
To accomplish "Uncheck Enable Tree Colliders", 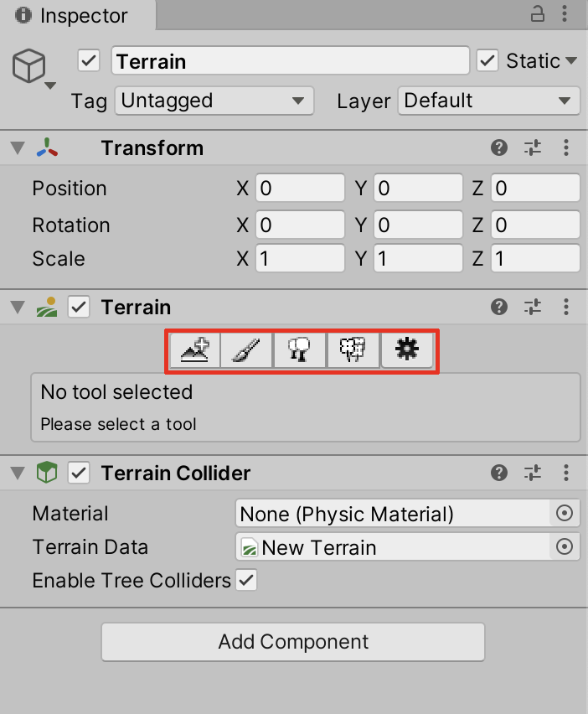I will click(x=246, y=580).
